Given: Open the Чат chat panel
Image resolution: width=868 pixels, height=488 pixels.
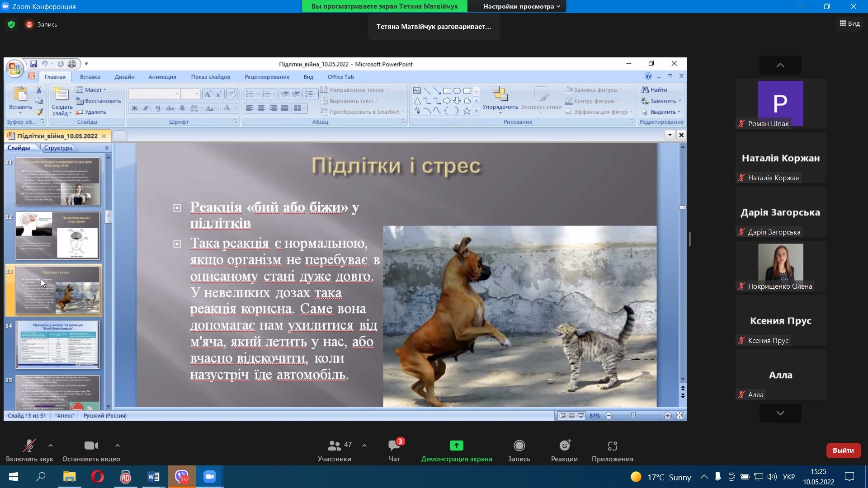Looking at the screenshot, I should [394, 450].
